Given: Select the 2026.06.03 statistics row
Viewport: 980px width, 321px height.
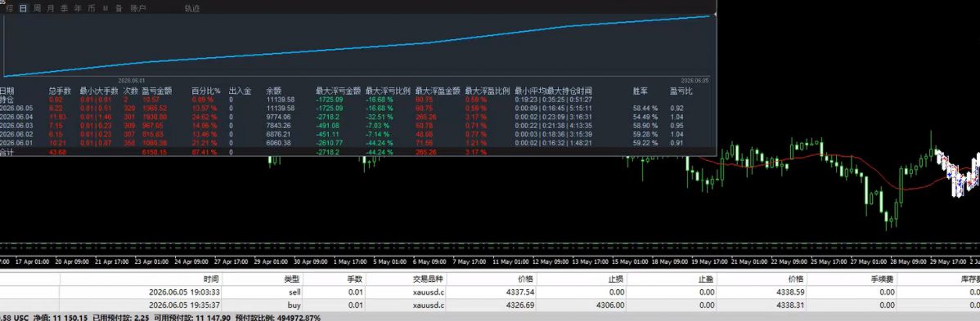Looking at the screenshot, I should [x=357, y=126].
